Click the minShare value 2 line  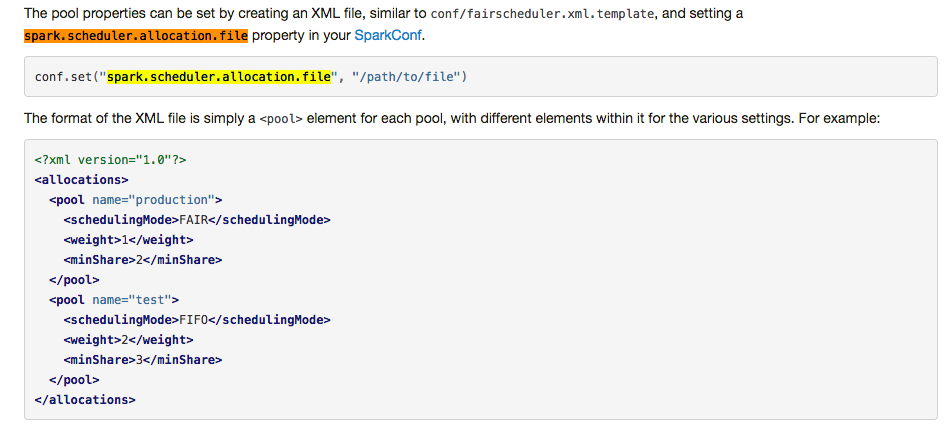[x=142, y=259]
